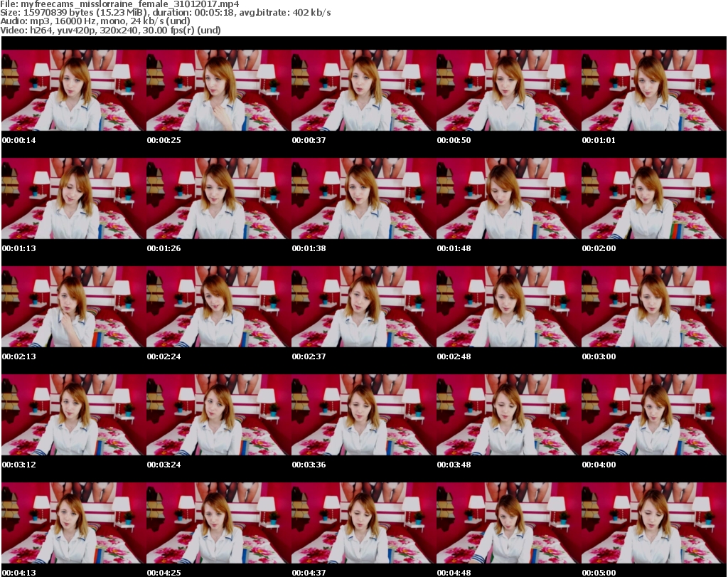Open the frame above timestamp 00:01:13
Viewport: 728px width, 577px height.
73,198
